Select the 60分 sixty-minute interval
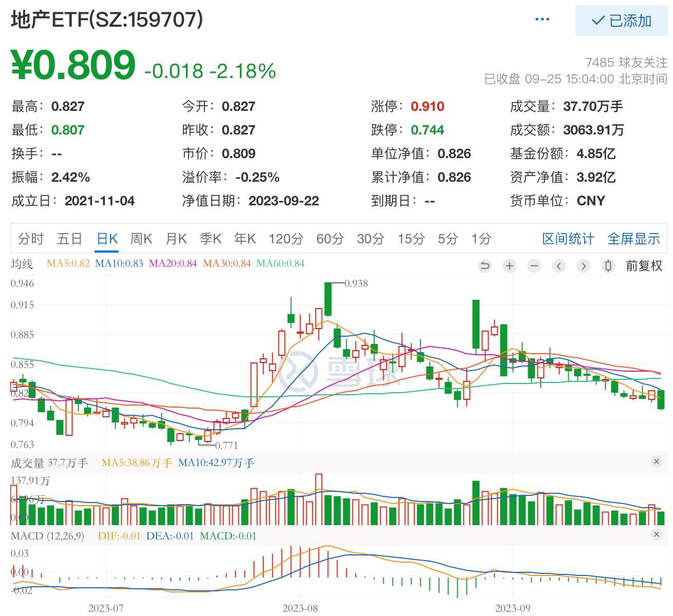The height and width of the screenshot is (616, 673). point(329,238)
